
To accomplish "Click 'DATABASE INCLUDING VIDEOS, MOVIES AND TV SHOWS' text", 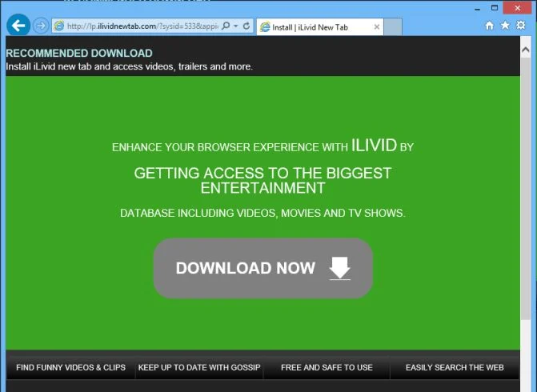I will point(262,213).
